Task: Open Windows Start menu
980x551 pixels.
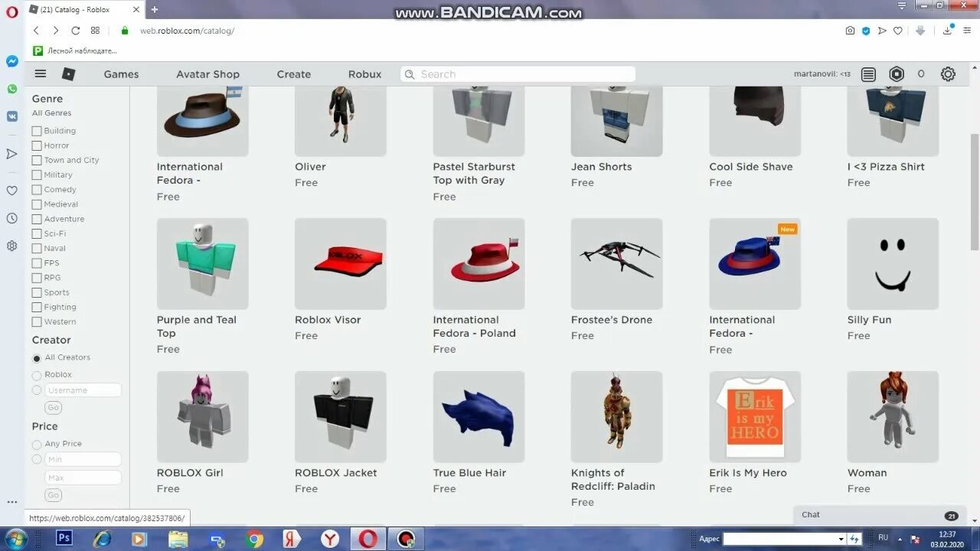Action: [16, 539]
